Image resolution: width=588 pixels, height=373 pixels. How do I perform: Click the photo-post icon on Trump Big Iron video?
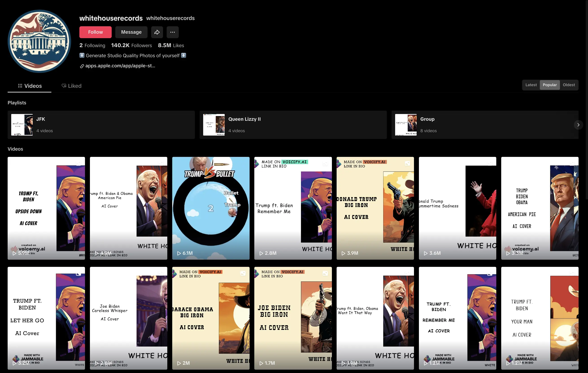click(x=407, y=163)
